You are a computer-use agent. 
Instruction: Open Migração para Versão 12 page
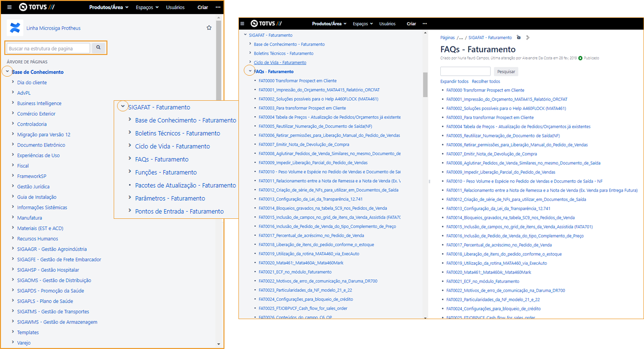click(x=44, y=134)
